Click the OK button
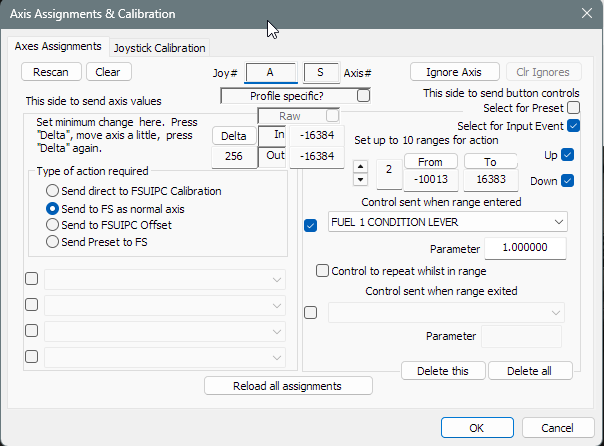604x446 pixels. 477,428
